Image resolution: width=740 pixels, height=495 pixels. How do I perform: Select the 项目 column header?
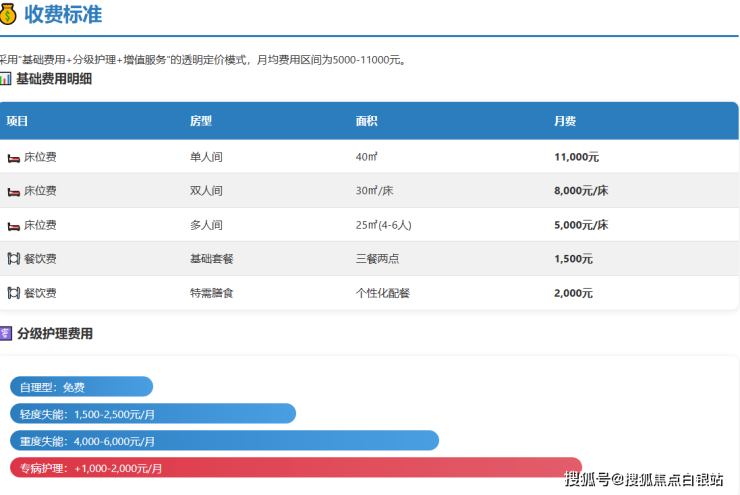coord(17,121)
